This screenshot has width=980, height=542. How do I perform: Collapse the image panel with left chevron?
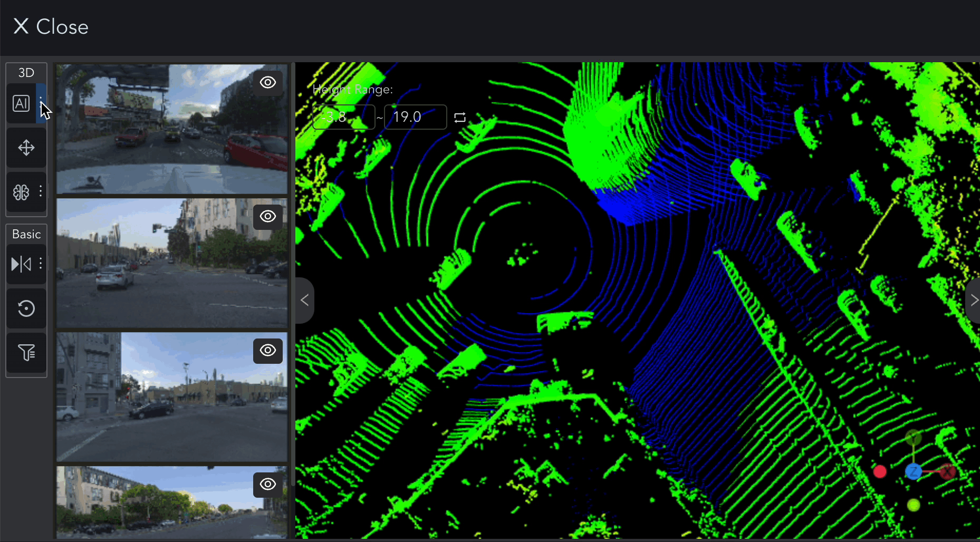304,300
